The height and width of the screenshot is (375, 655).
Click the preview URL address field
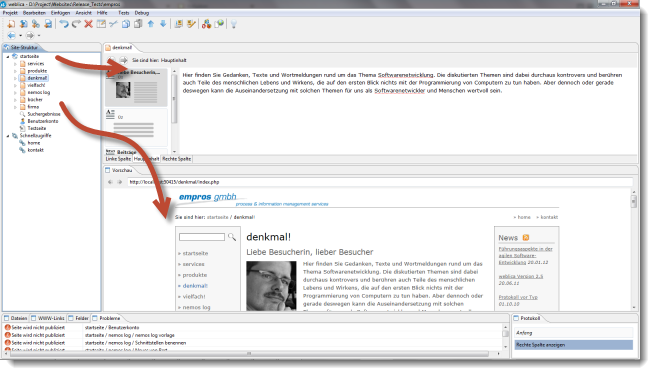[380, 182]
